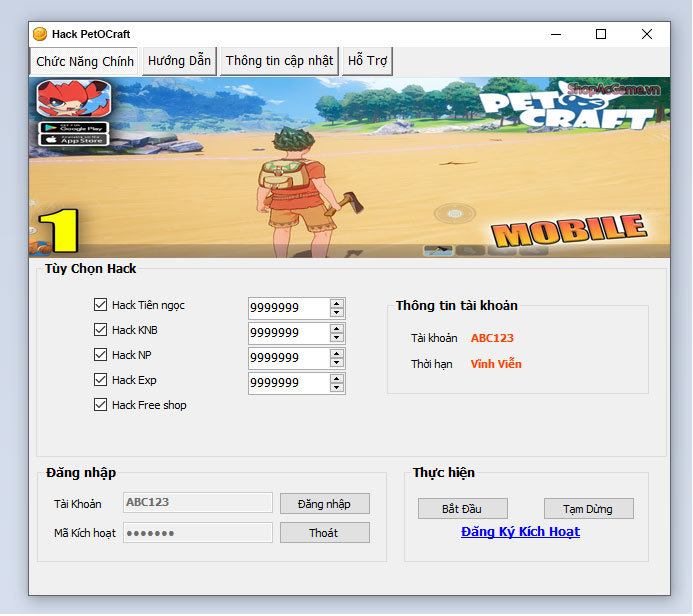Switch to the Chức Năng Chính tab
The image size is (693, 616).
(x=84, y=61)
